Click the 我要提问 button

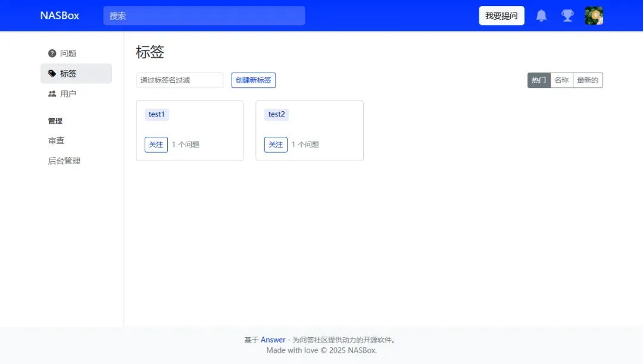click(x=501, y=15)
